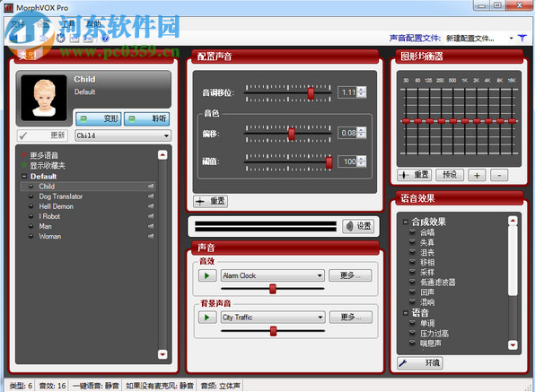Click the signal bars icon next to Dog Translator
The width and height of the screenshot is (535, 392).
tap(151, 196)
